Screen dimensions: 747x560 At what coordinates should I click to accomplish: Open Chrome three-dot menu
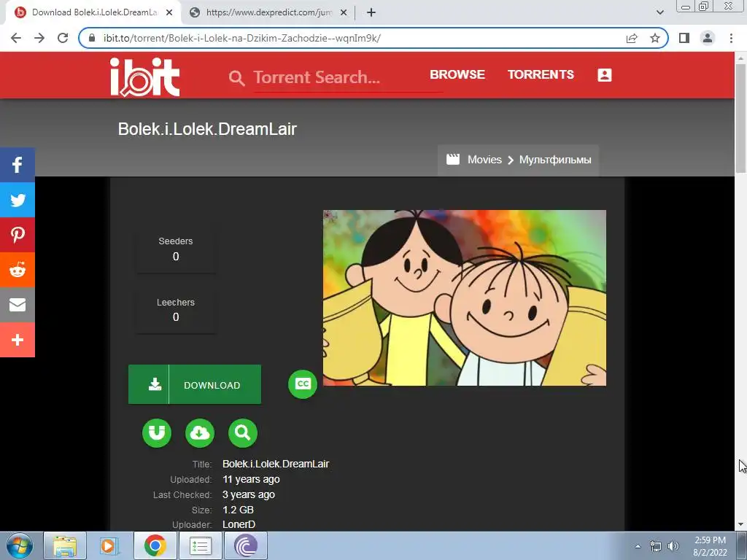(x=731, y=38)
